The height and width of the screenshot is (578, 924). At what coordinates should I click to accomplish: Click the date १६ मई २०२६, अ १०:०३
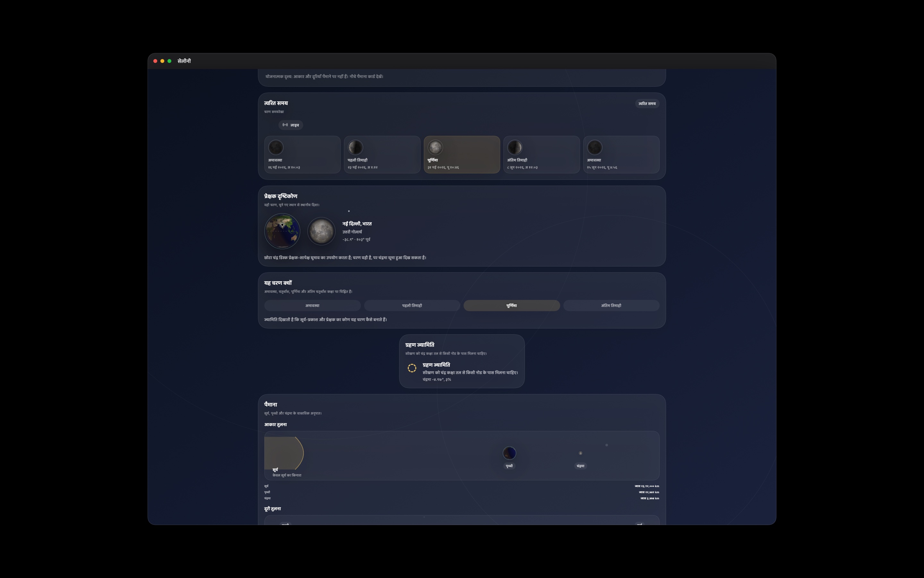pyautogui.click(x=284, y=167)
